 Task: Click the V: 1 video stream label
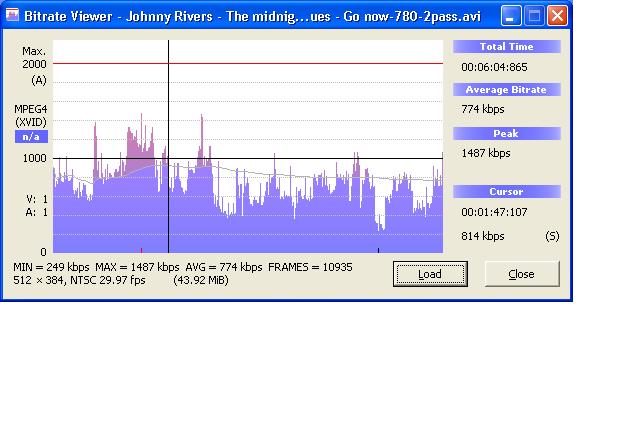pos(37,199)
